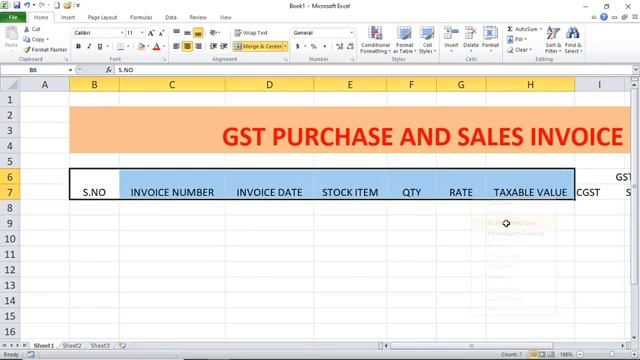This screenshot has width=640, height=360.
Task: Switch to the Review tab
Action: coord(198,18)
